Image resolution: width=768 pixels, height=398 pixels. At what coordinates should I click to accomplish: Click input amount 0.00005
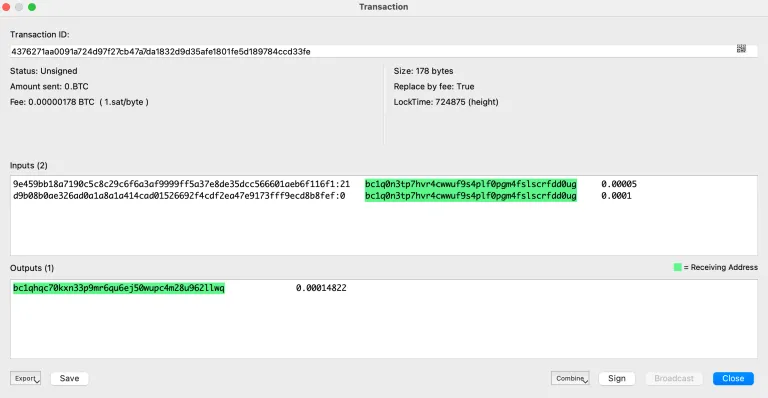(x=619, y=184)
